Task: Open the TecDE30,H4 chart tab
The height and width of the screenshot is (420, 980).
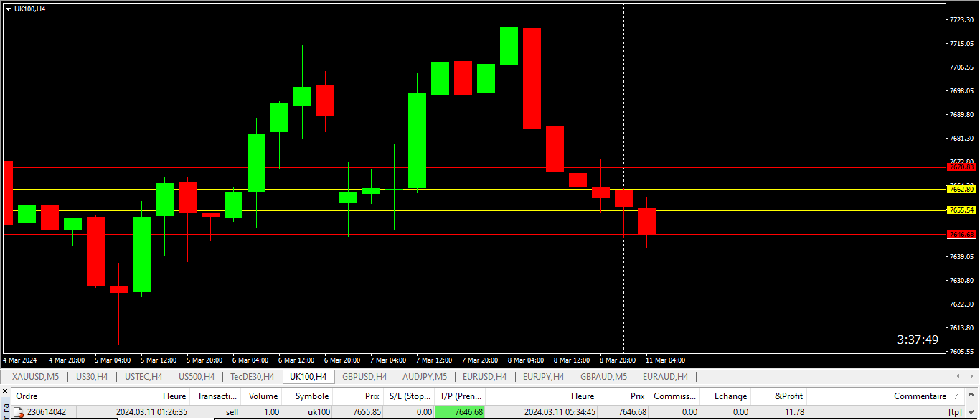Action: [x=252, y=376]
